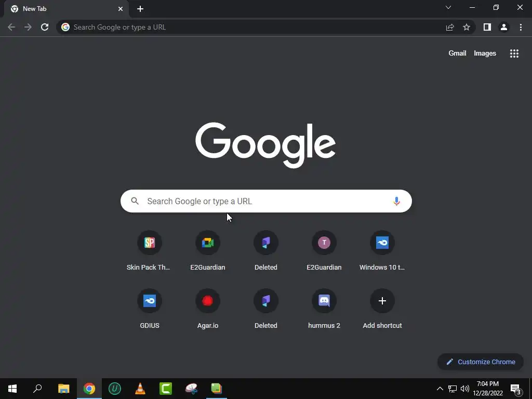The height and width of the screenshot is (399, 532).
Task: Click the Customize Chrome button
Action: point(481,362)
